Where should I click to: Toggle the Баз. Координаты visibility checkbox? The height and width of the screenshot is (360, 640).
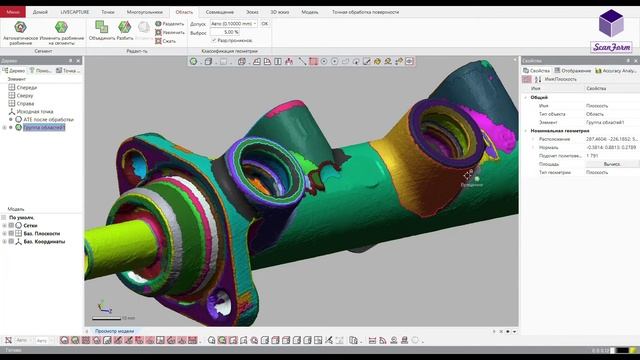[11, 242]
